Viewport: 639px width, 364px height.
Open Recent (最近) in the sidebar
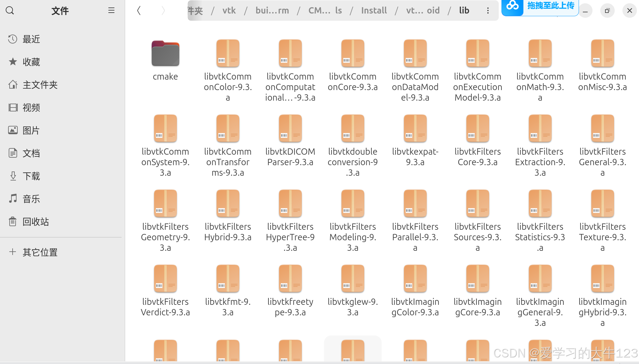(x=31, y=39)
